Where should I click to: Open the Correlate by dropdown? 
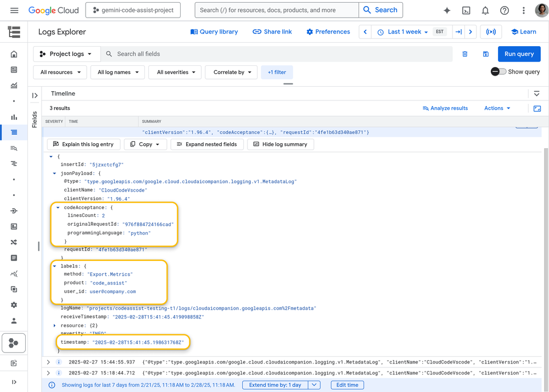point(231,72)
